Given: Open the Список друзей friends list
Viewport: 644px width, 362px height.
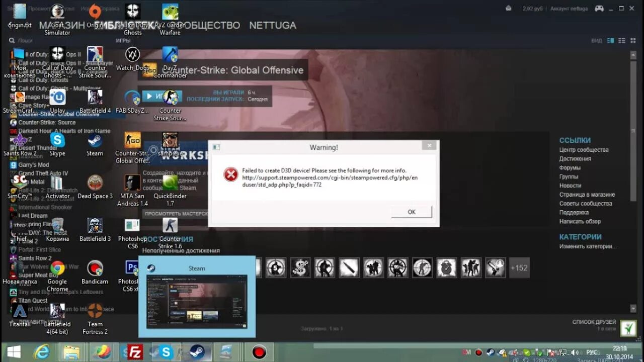Looking at the screenshot, I should click(594, 322).
